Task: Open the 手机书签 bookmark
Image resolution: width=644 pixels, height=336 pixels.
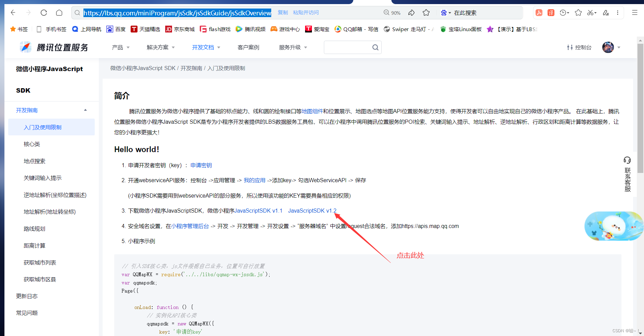Action: coord(52,29)
